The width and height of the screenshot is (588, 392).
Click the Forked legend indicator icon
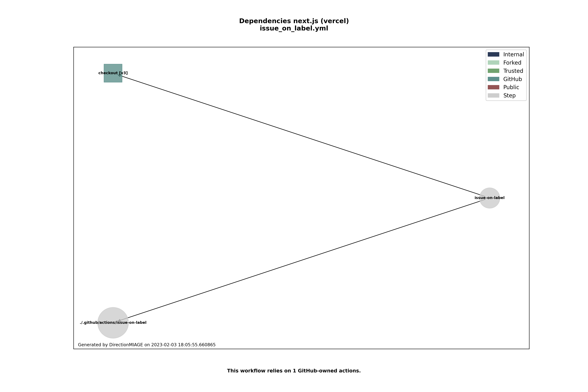[x=493, y=63]
